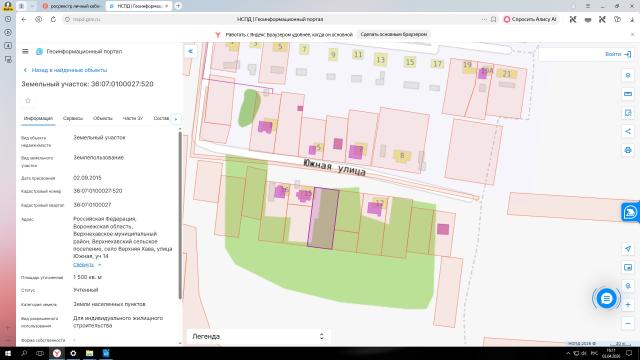Open page options three-dots in address bar
The width and height of the screenshot is (640, 360).
point(484,19)
